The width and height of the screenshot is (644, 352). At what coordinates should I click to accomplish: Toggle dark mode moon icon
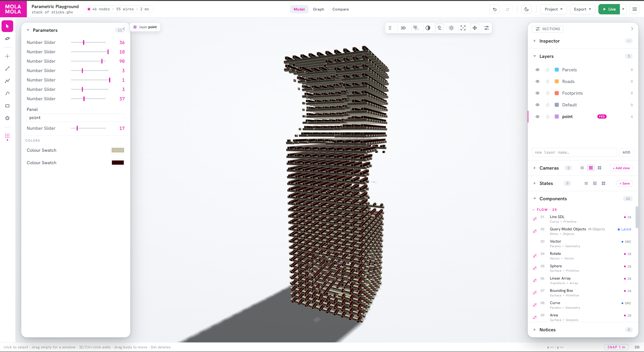click(527, 9)
